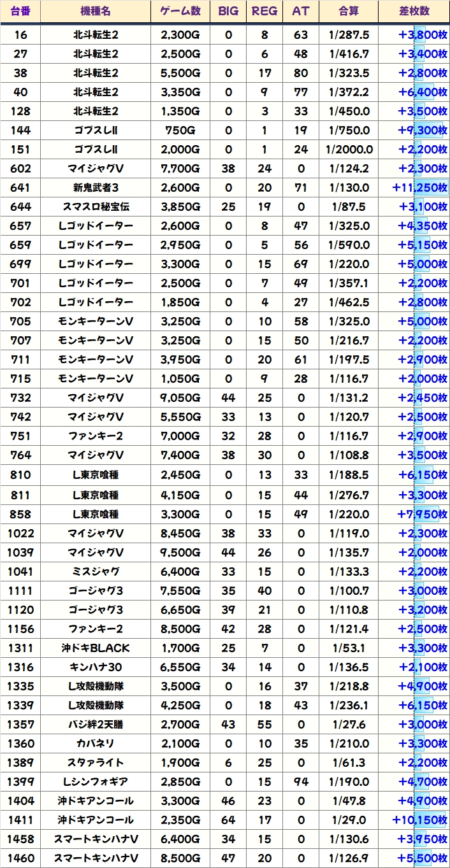Select the 合算 column header
Screen dimensions: 450x868
coord(349,11)
